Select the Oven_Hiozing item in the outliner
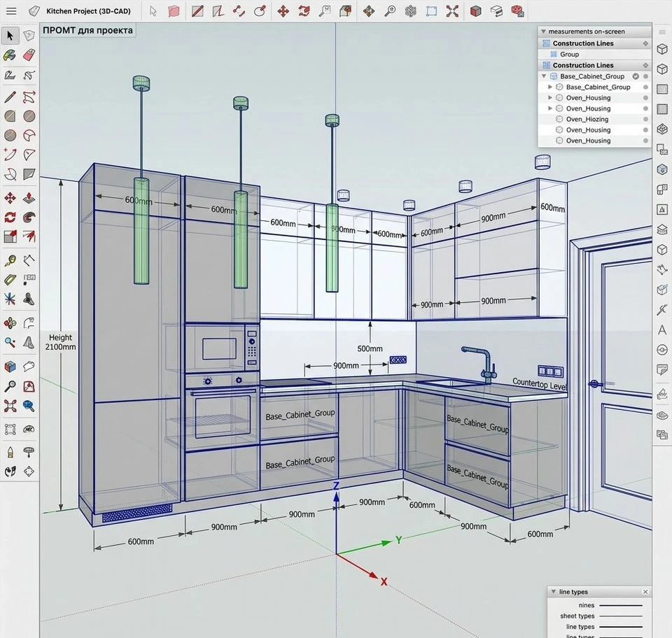This screenshot has height=638, width=672. [x=594, y=120]
